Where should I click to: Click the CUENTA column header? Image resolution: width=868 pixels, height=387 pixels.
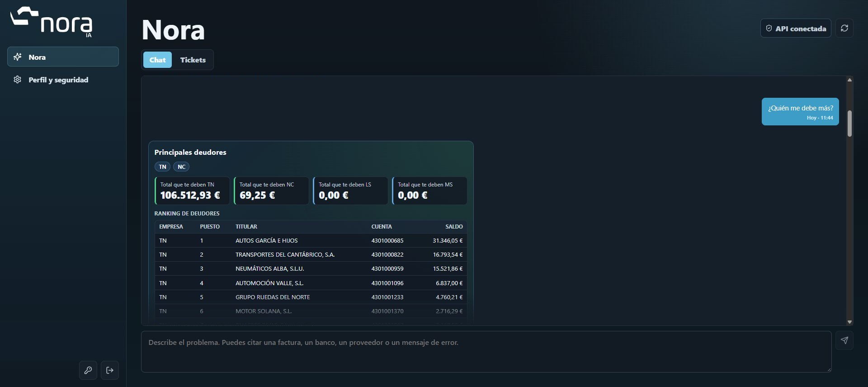[x=382, y=227]
